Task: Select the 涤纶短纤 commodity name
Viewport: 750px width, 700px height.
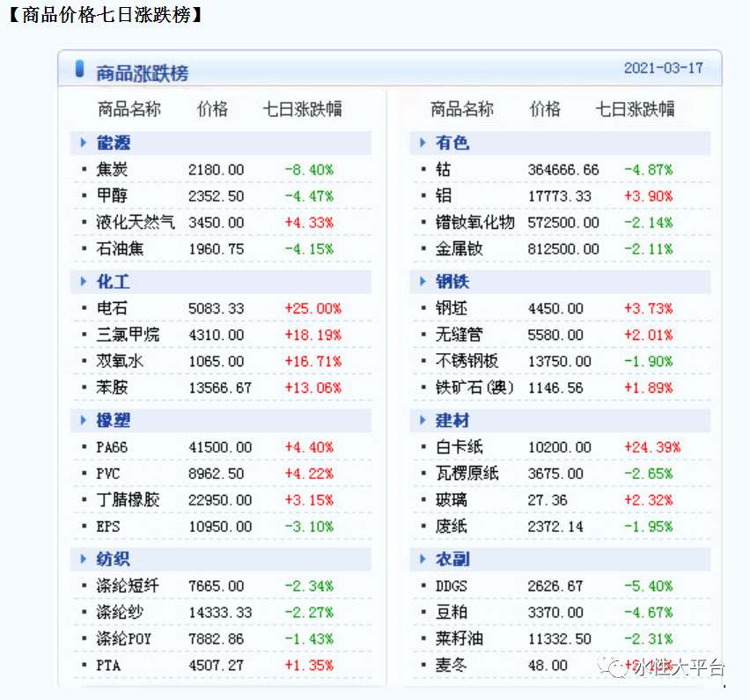Action: coord(128,586)
